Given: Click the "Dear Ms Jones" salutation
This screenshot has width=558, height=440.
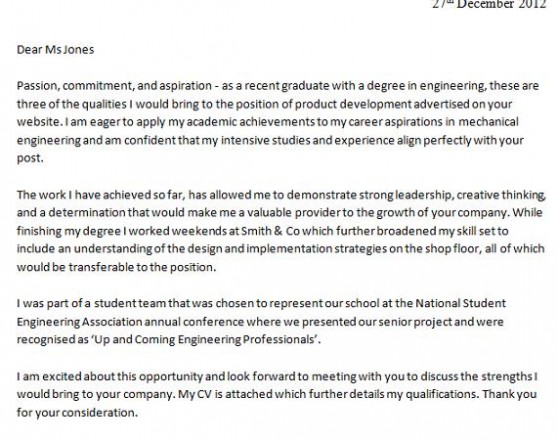Looking at the screenshot, I should (55, 49).
